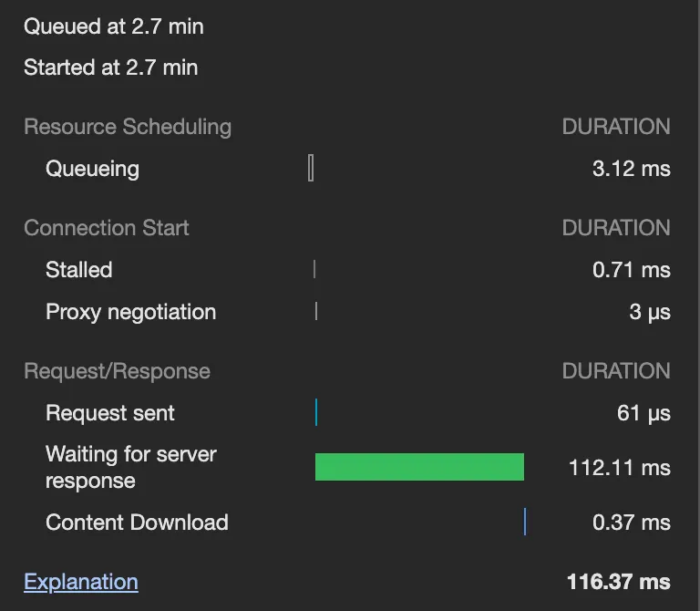This screenshot has height=611, width=700.
Task: Click the 112.11 ms duration value
Action: [620, 468]
